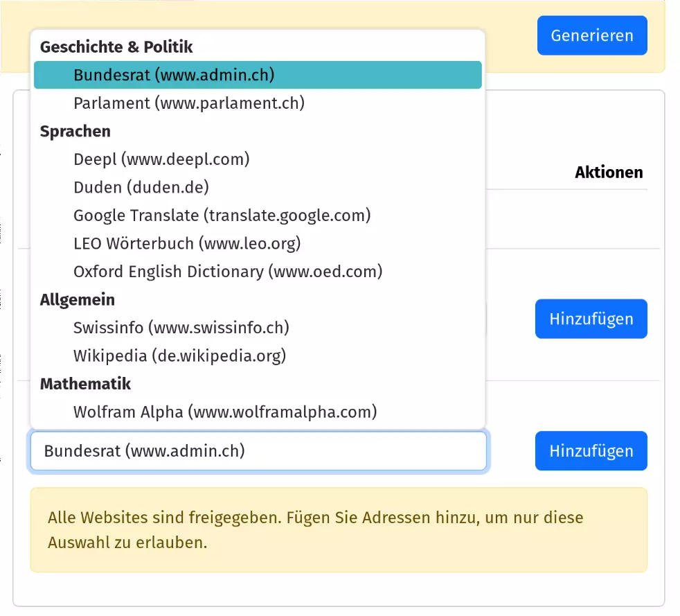Click the Allgemein group label
Viewport: 680px width, 616px height.
pyautogui.click(x=78, y=299)
